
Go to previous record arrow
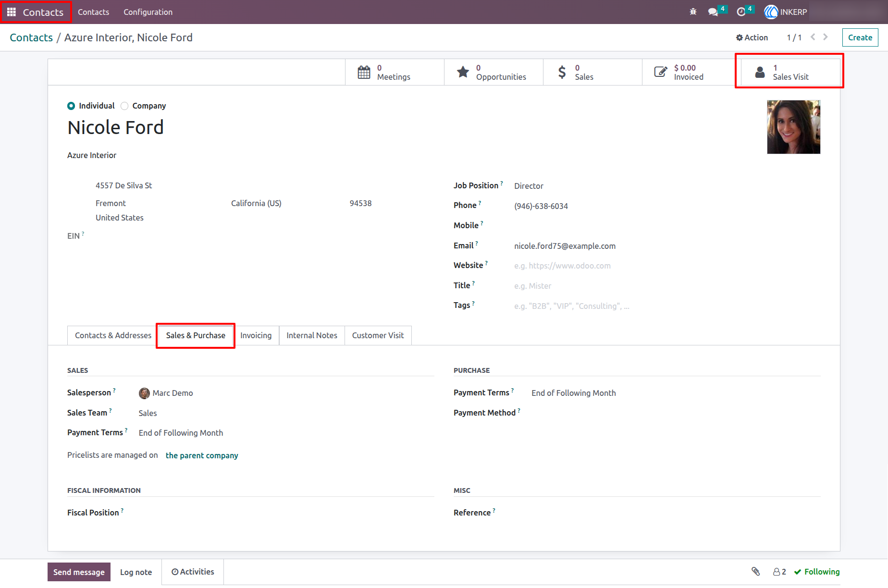(x=813, y=37)
